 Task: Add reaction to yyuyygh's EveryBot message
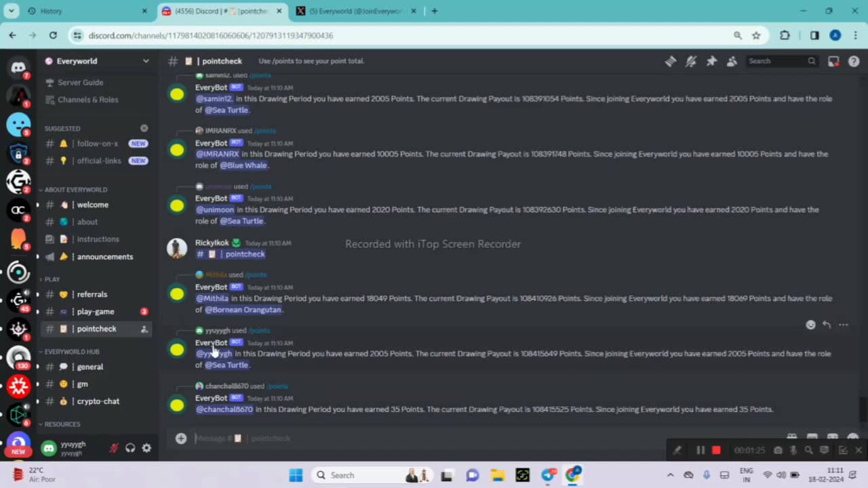[810, 325]
